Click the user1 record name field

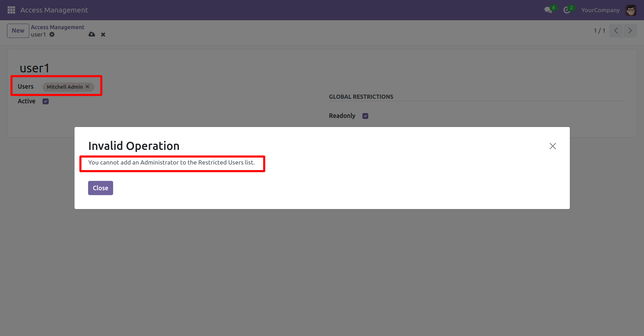[34, 68]
